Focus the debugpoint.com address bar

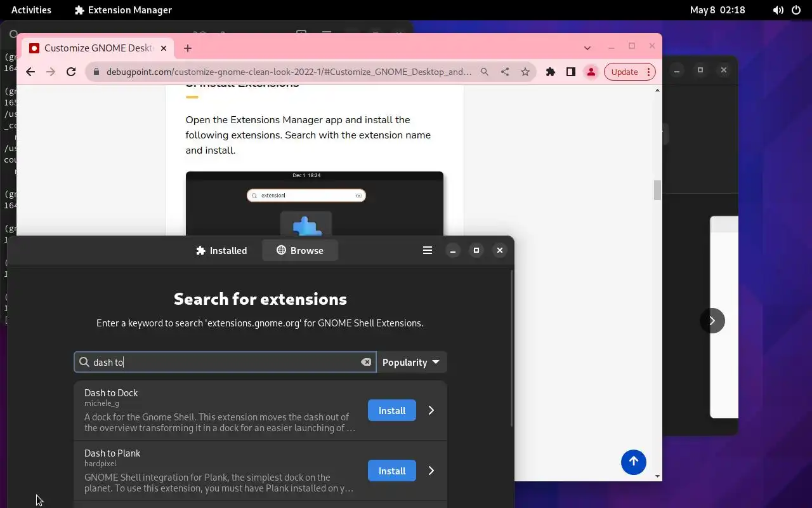289,72
